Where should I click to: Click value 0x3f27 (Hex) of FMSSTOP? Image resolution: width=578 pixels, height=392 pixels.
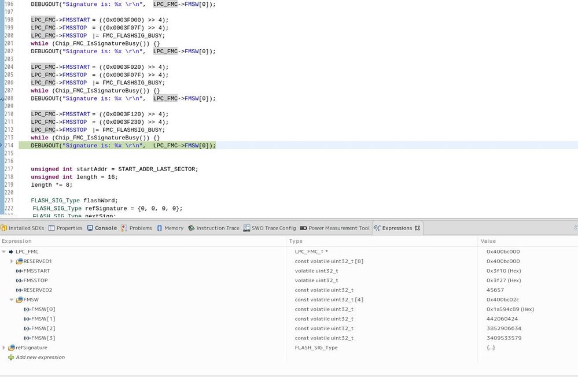pos(503,280)
